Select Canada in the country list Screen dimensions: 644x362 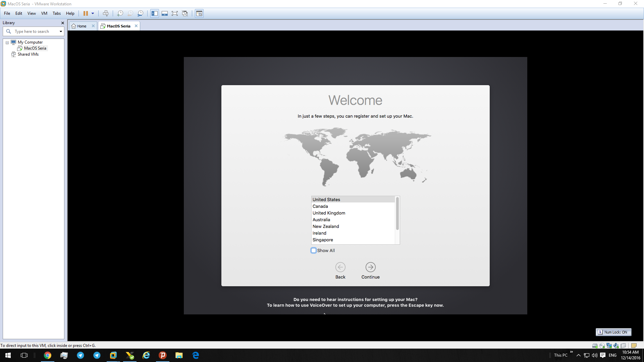[353, 206]
